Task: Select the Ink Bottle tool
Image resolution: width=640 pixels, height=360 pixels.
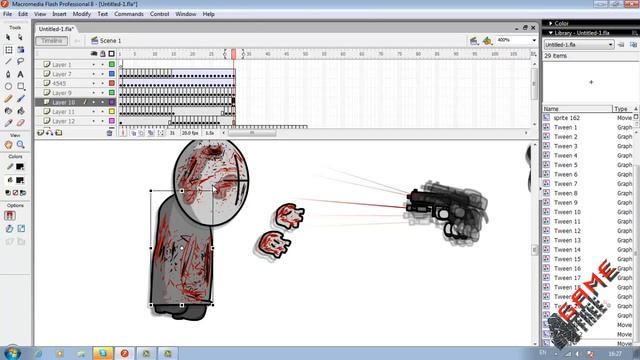Action: pos(8,111)
